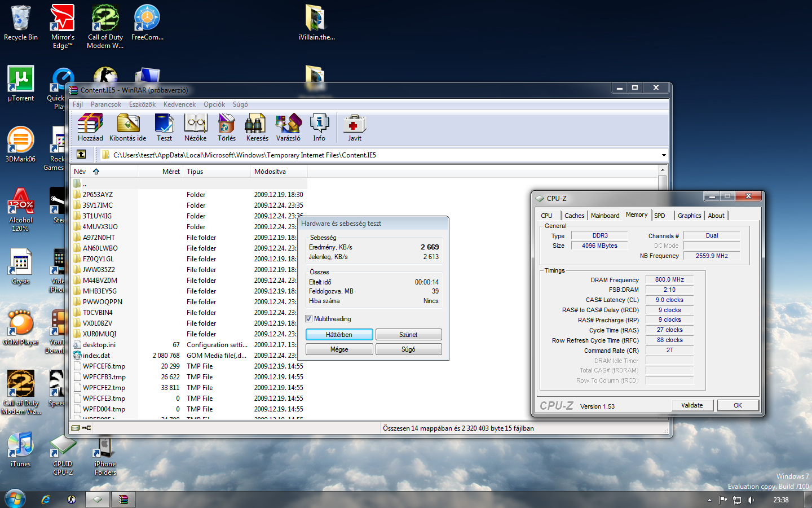
Task: Select Mirror's Edge desktop shortcut
Action: (x=63, y=27)
